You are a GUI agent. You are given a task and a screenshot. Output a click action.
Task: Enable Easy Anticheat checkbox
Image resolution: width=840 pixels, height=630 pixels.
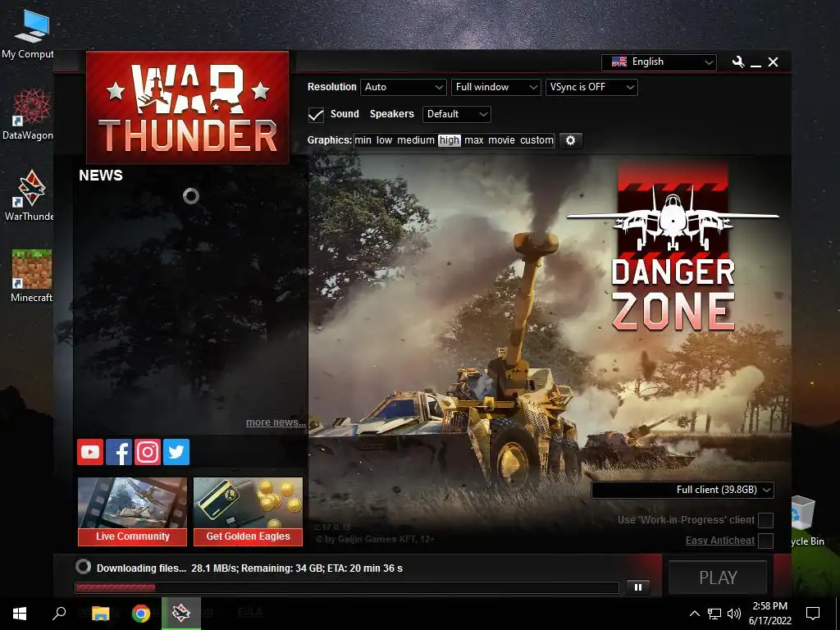pyautogui.click(x=766, y=541)
